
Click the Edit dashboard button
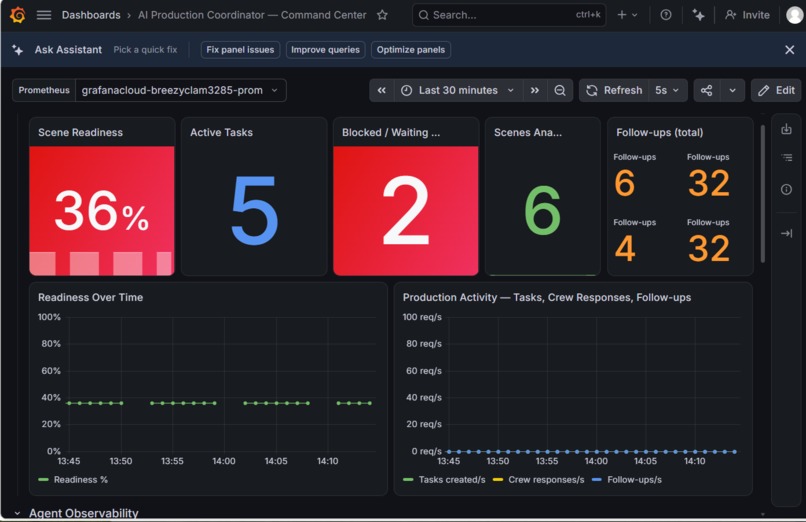[x=776, y=90]
